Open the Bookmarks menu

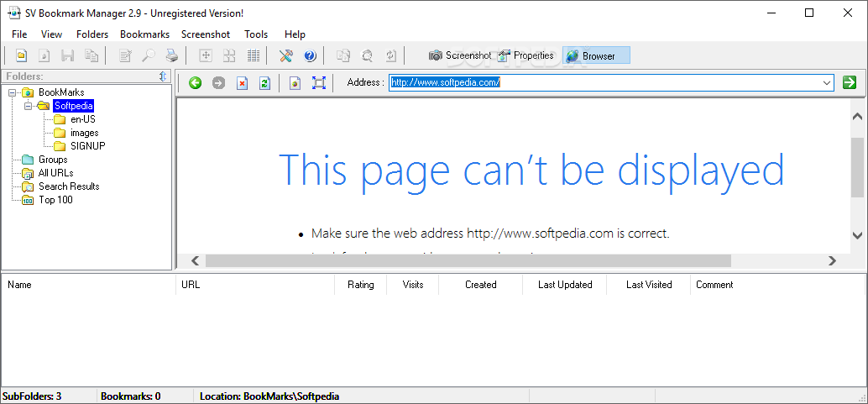tap(145, 34)
